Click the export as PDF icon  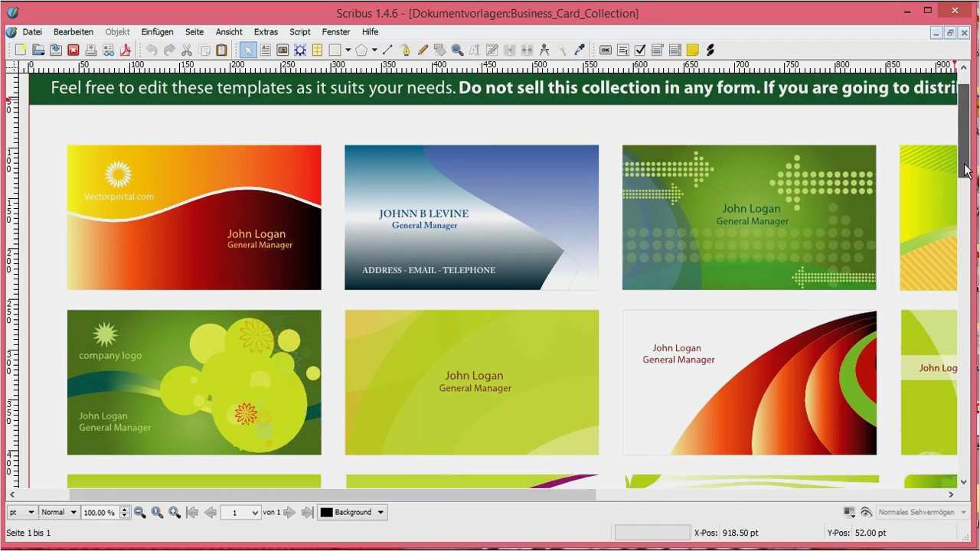click(x=126, y=50)
